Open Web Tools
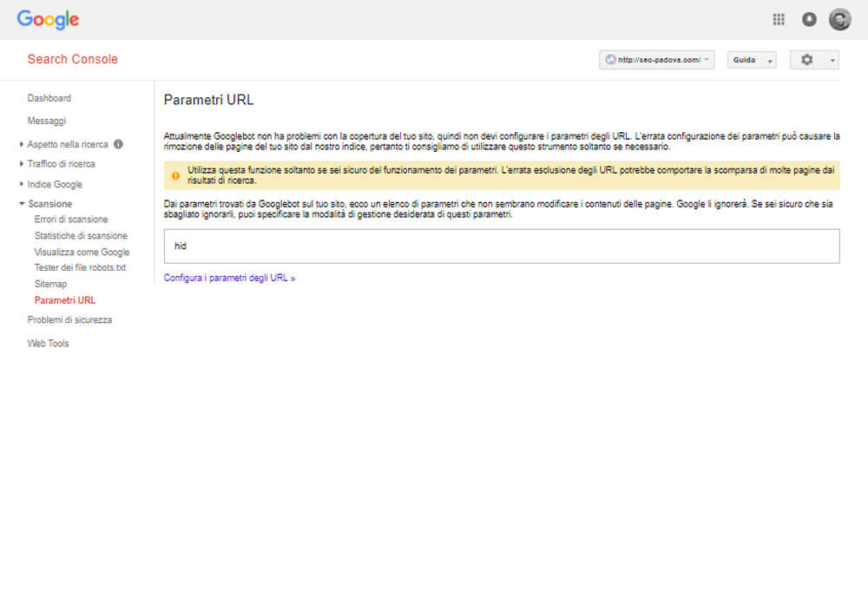 pos(48,344)
